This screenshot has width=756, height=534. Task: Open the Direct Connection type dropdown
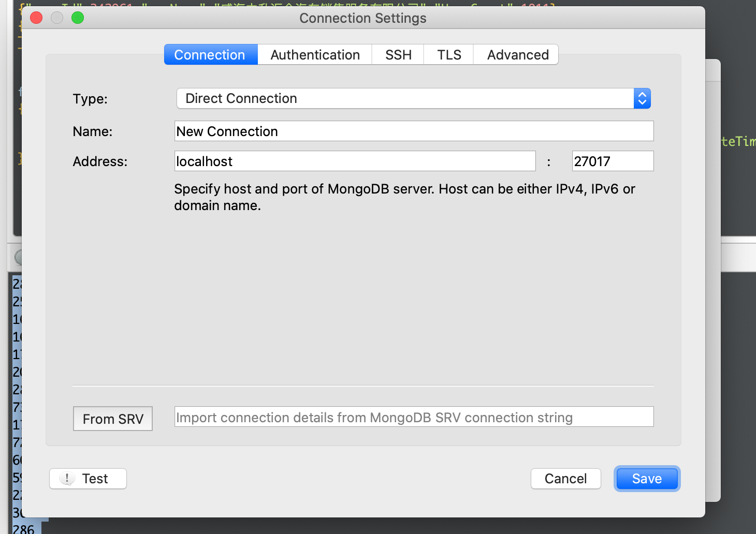[404, 98]
